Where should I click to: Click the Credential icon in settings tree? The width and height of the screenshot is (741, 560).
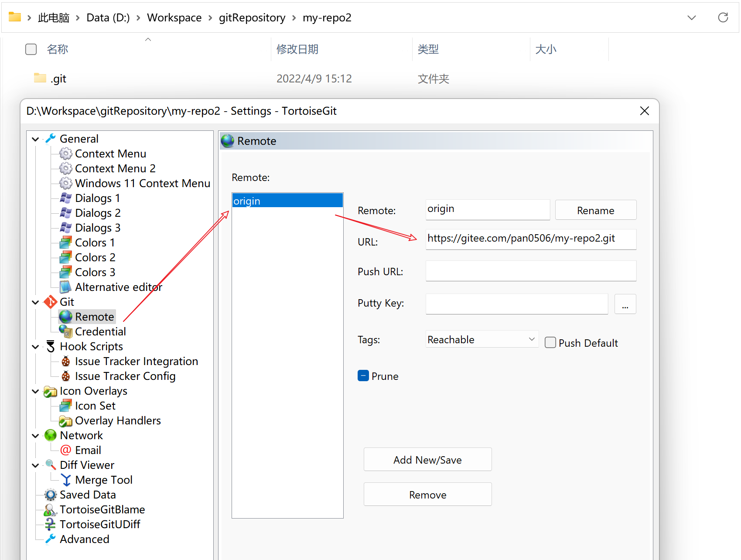click(65, 331)
